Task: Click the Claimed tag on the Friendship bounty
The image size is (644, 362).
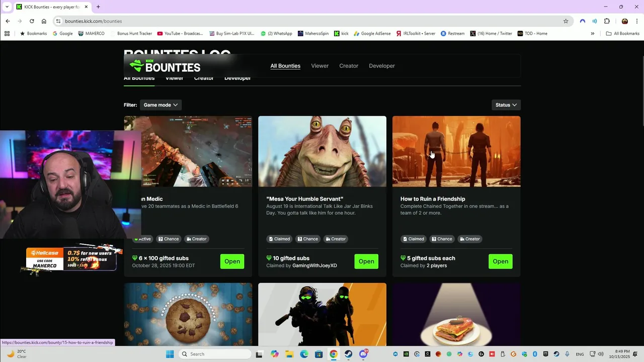Action: coord(414,239)
